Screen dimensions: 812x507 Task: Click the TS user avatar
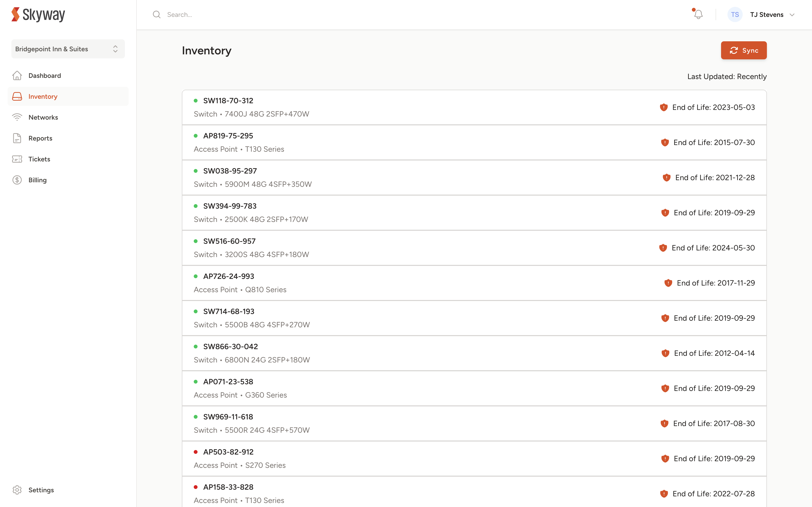(x=735, y=15)
